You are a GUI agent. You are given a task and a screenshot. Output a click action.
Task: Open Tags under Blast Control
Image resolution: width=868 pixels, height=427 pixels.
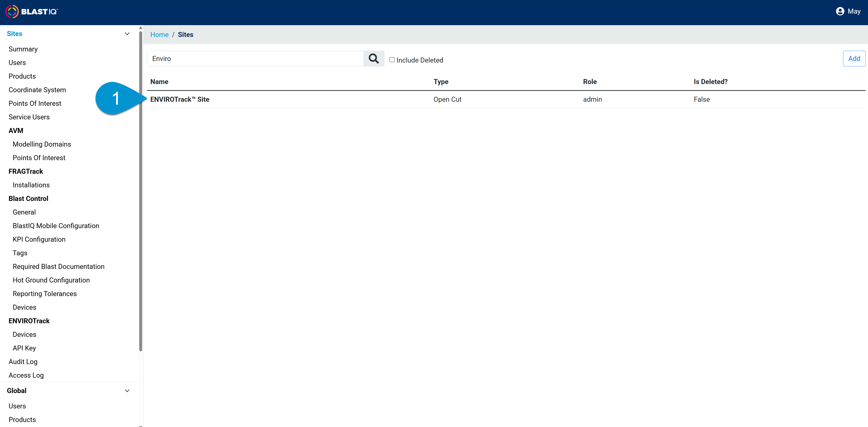pyautogui.click(x=20, y=253)
